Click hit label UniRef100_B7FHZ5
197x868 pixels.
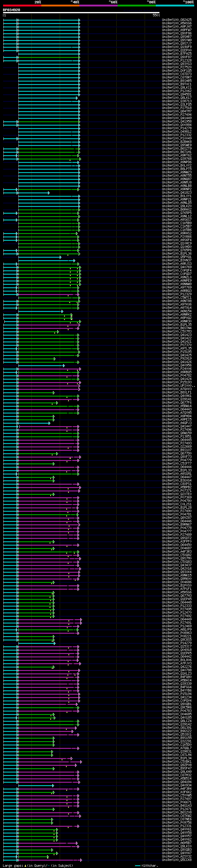[x=177, y=54]
